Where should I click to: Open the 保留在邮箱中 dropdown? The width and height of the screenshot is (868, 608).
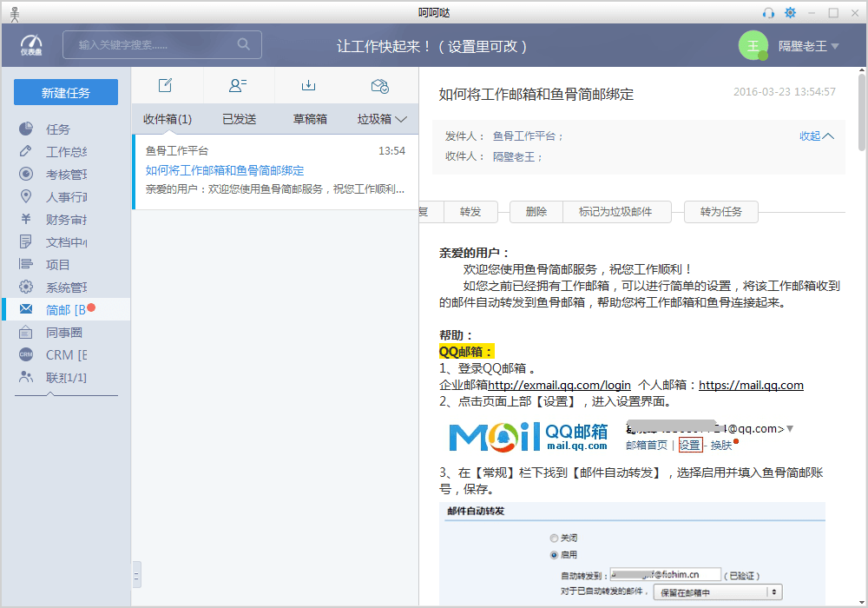point(719,592)
